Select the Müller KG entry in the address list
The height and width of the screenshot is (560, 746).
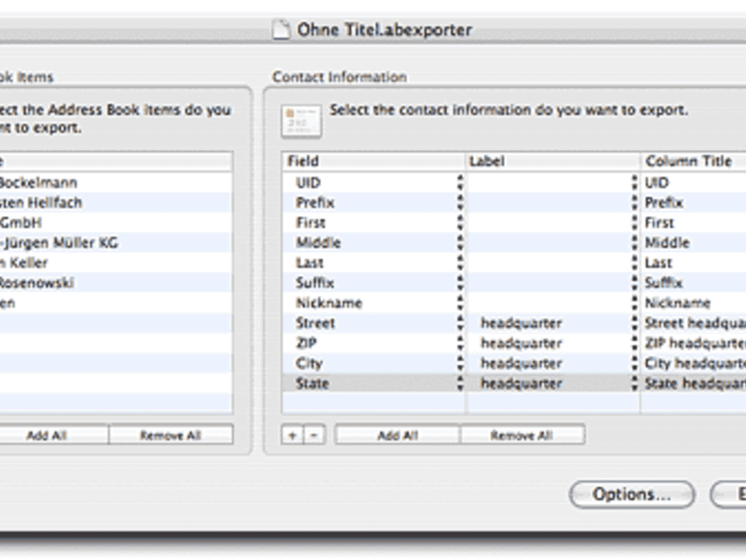point(60,243)
